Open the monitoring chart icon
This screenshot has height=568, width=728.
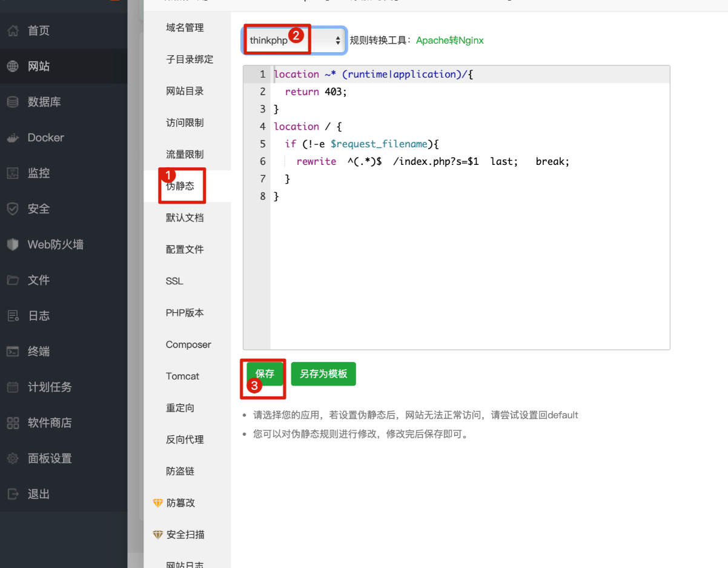pyautogui.click(x=13, y=173)
